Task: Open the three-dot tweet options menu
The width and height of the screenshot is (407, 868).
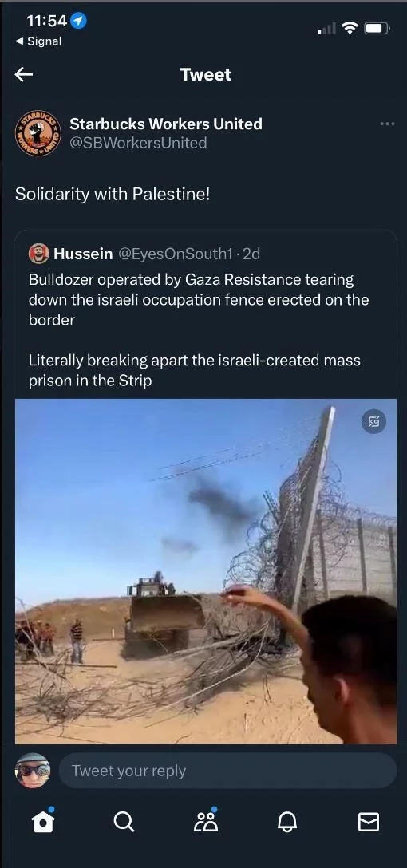Action: tap(388, 124)
